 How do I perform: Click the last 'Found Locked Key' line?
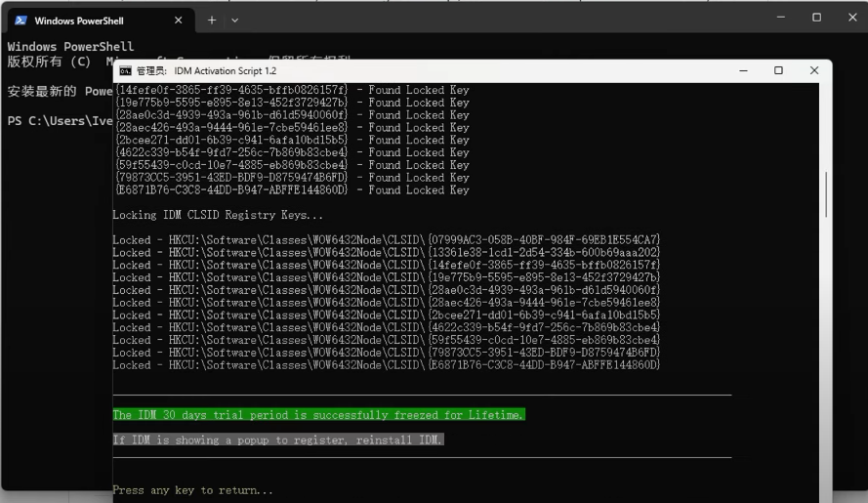tap(291, 190)
